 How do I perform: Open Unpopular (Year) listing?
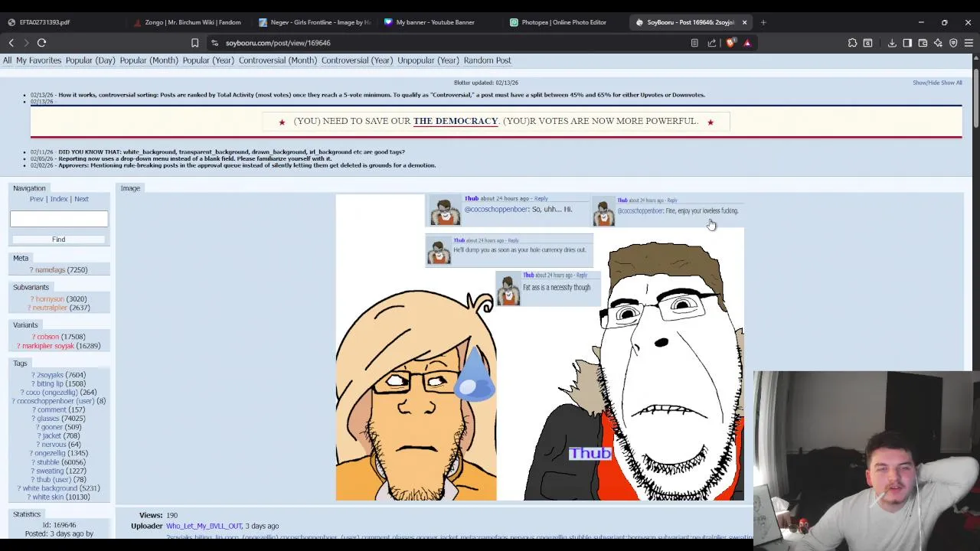(x=428, y=60)
